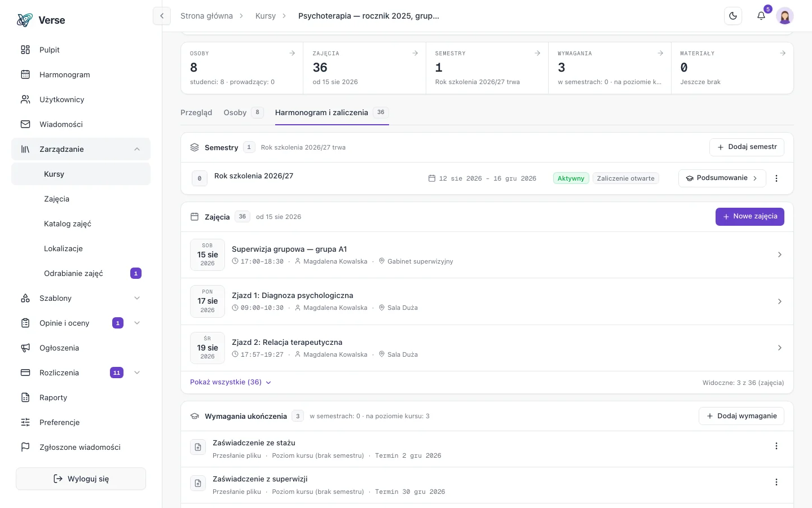Viewport: 812px width, 508px height.
Task: Expand the Rozliczenia sidebar section
Action: (81, 373)
